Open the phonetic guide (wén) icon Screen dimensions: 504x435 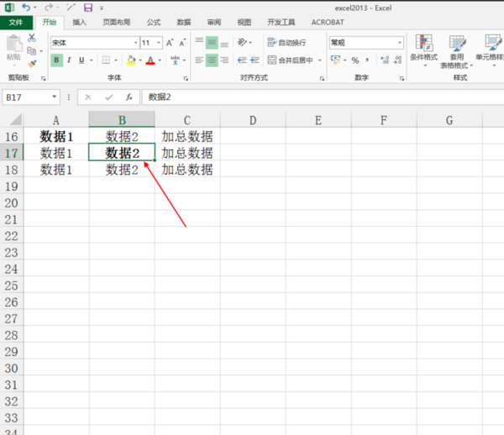click(176, 60)
